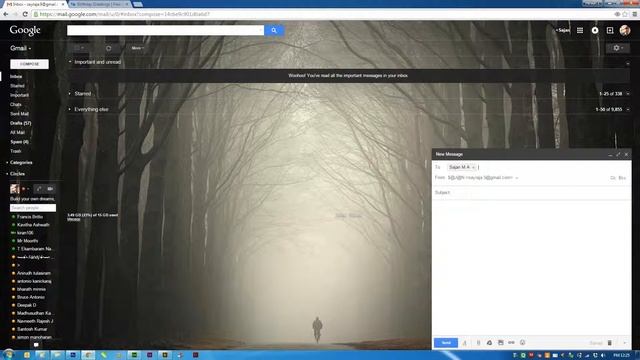This screenshot has height=360, width=640.
Task: Open chat with Deepak D
Action: coord(27,305)
